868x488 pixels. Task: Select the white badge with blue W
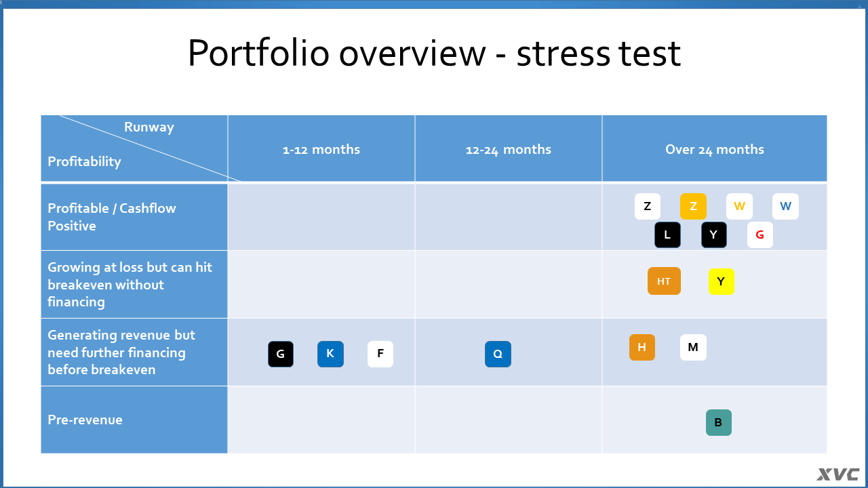pos(785,207)
